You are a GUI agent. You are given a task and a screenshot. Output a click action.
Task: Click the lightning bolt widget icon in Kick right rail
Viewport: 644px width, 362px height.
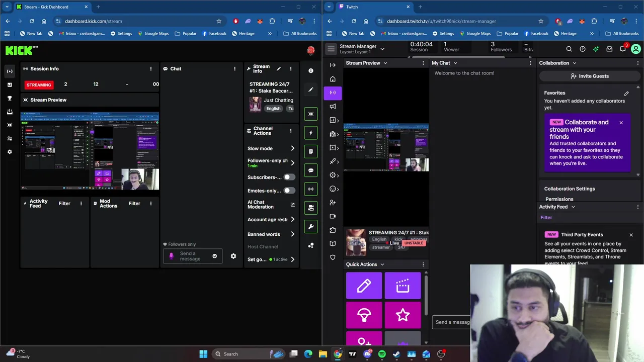(x=311, y=133)
